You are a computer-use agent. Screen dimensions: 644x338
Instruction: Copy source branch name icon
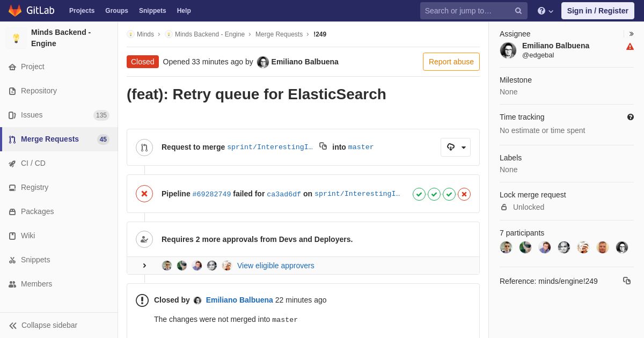(x=323, y=146)
